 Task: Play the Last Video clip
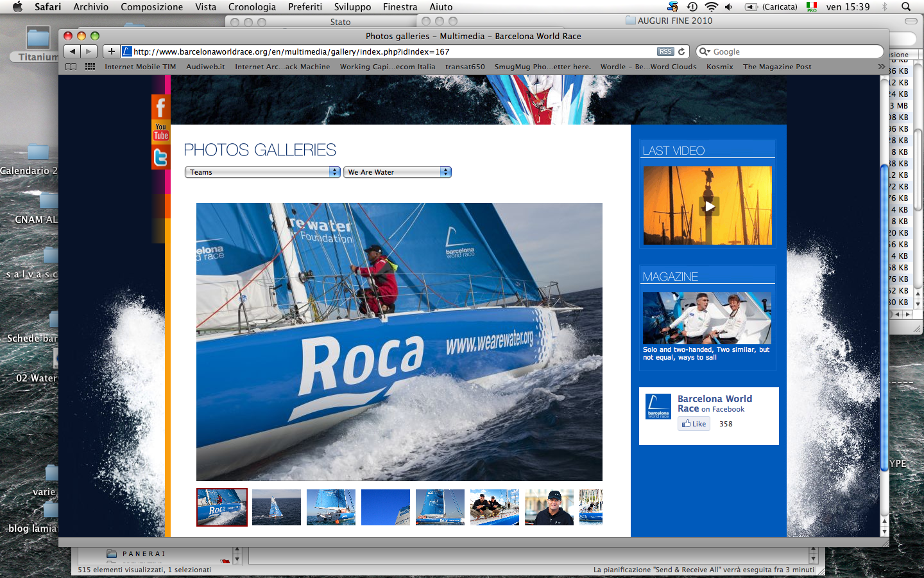coord(708,206)
